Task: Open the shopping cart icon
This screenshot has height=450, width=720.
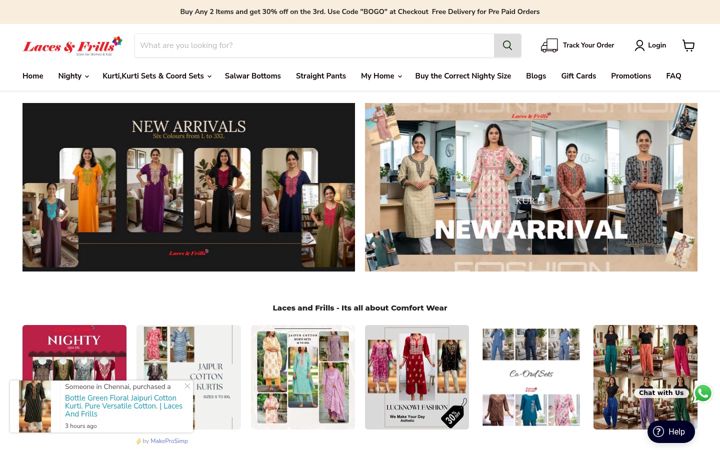Action: [x=688, y=45]
